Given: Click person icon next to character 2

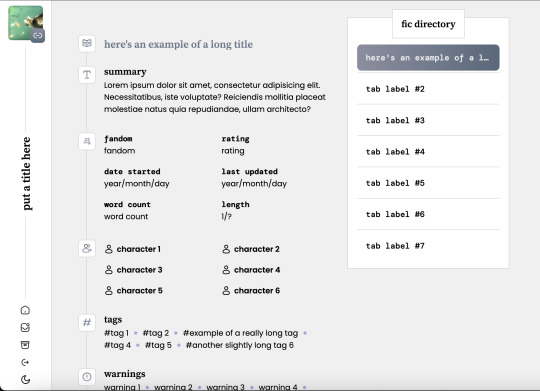Looking at the screenshot, I should (x=226, y=249).
